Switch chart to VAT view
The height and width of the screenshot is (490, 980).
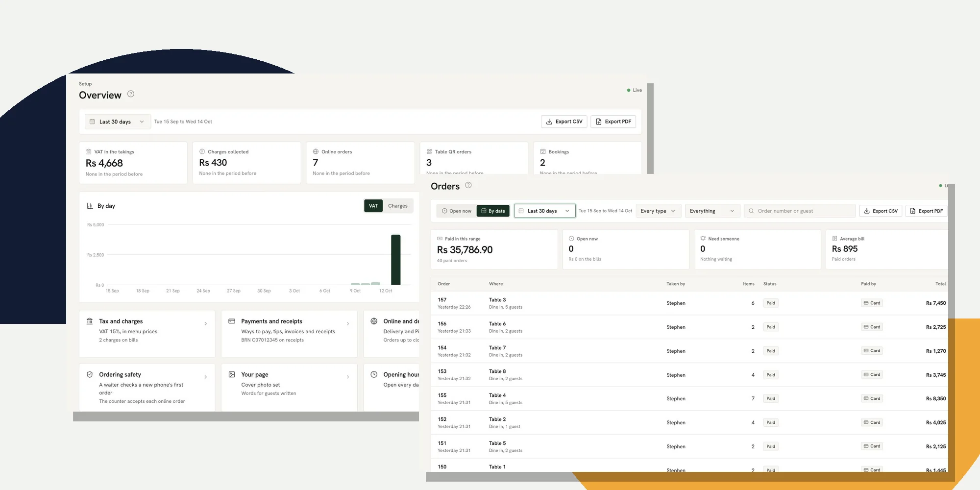click(373, 206)
